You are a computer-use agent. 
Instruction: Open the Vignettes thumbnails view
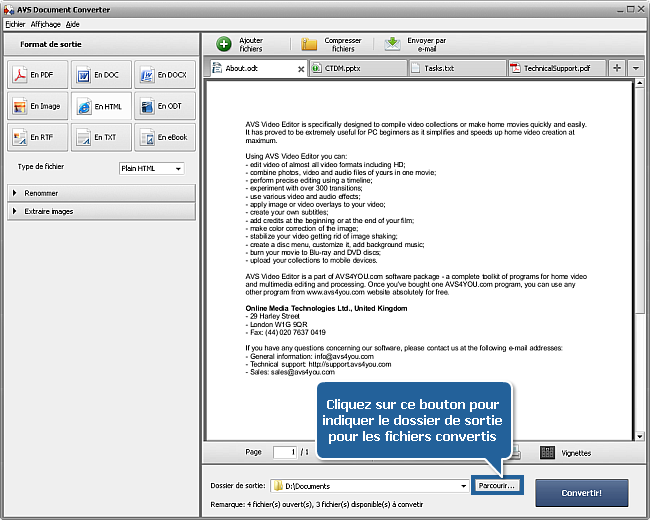tap(566, 453)
